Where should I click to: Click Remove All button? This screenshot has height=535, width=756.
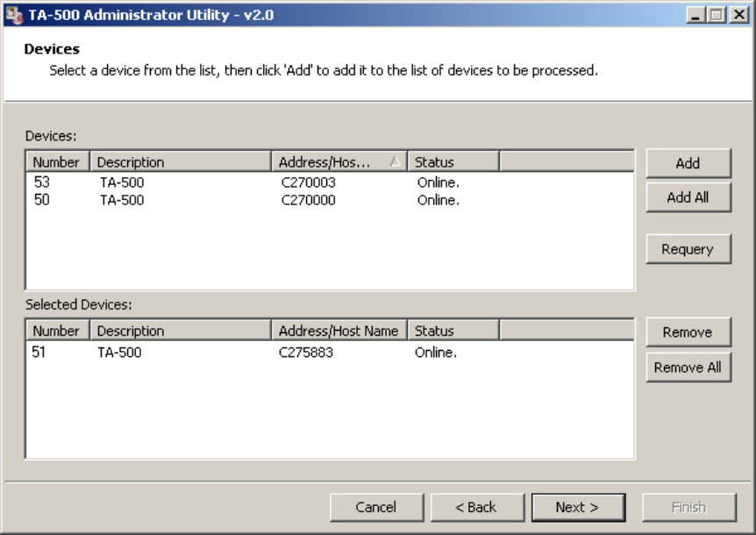688,367
